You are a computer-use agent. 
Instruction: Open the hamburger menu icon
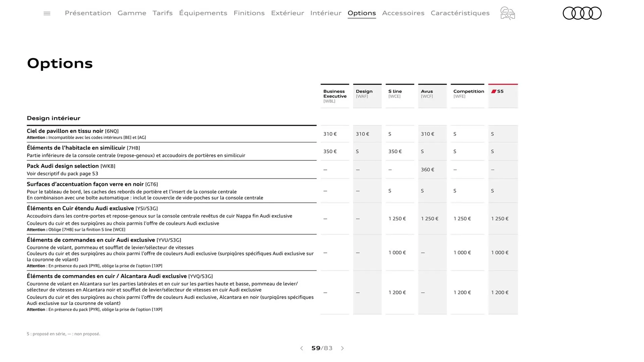click(x=47, y=13)
